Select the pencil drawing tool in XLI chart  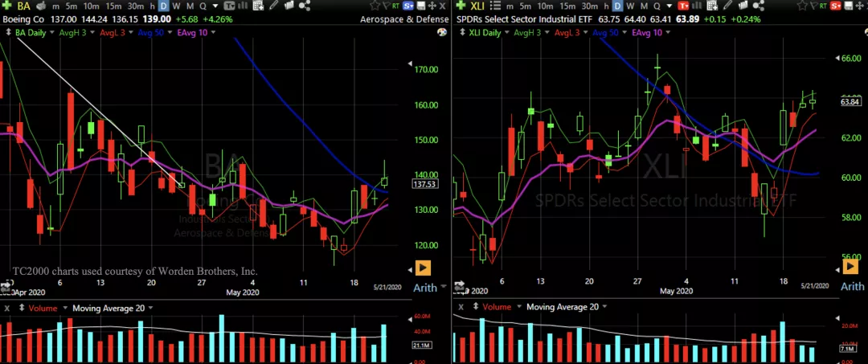727,5
